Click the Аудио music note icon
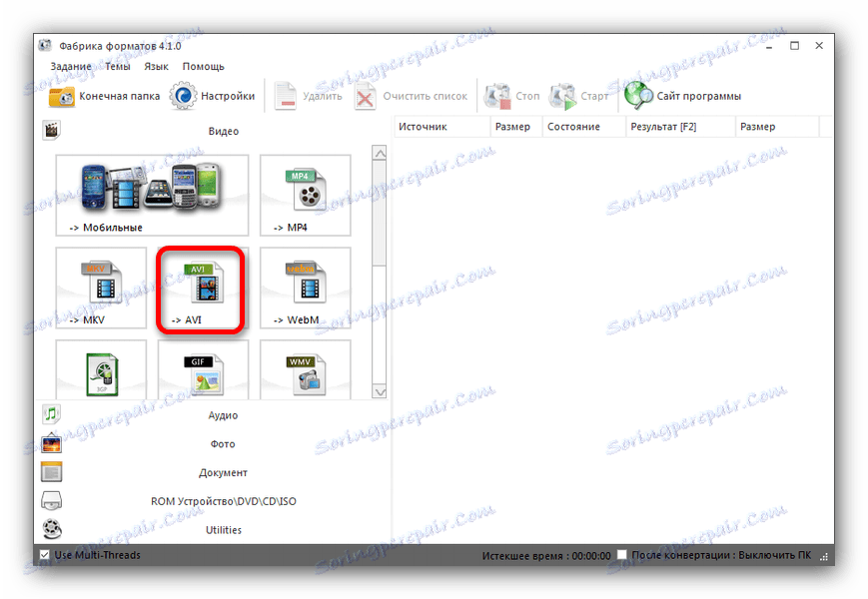Image resolution: width=868 pixels, height=599 pixels. [x=51, y=414]
